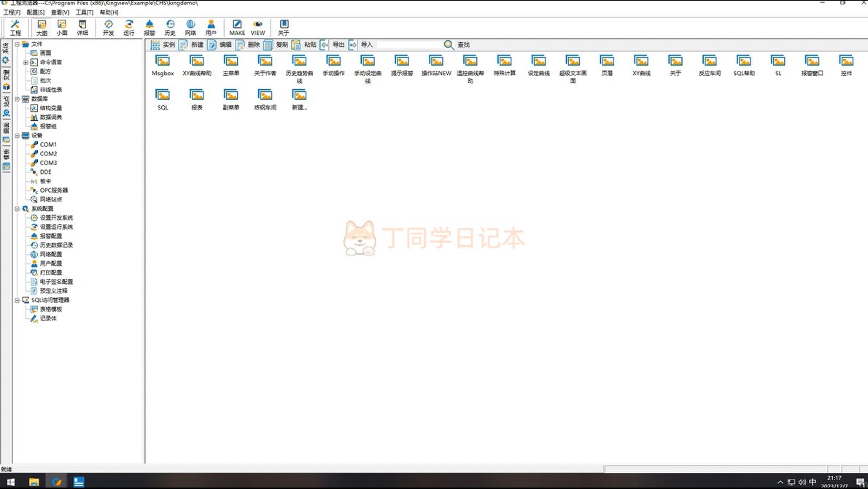868x489 pixels.
Task: Click the MAKE toolbar icon
Action: tap(237, 28)
